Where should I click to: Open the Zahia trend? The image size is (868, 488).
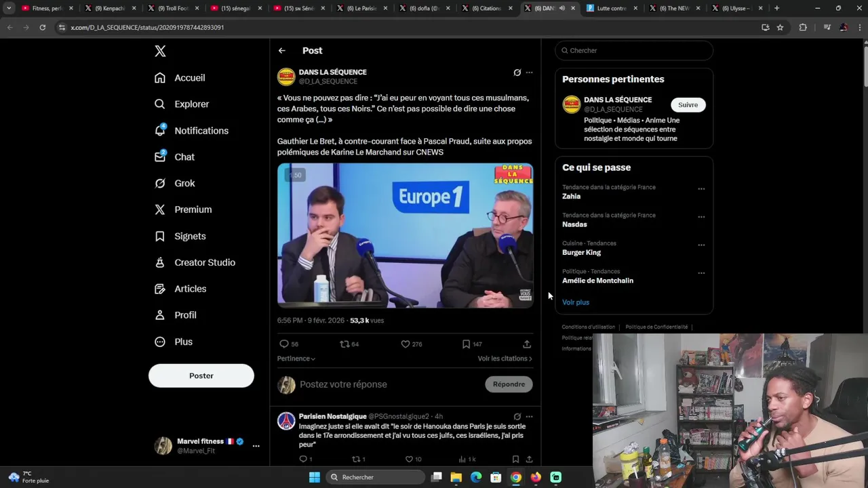coord(571,197)
